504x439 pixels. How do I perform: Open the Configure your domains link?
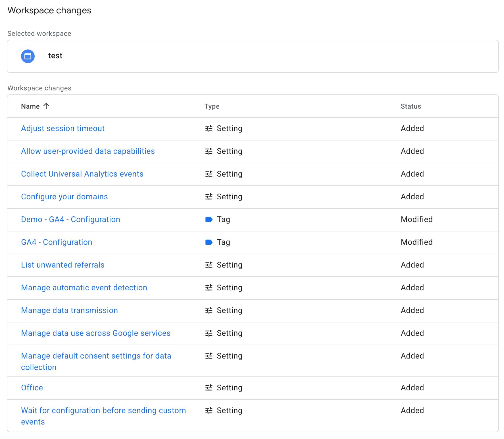(x=64, y=197)
